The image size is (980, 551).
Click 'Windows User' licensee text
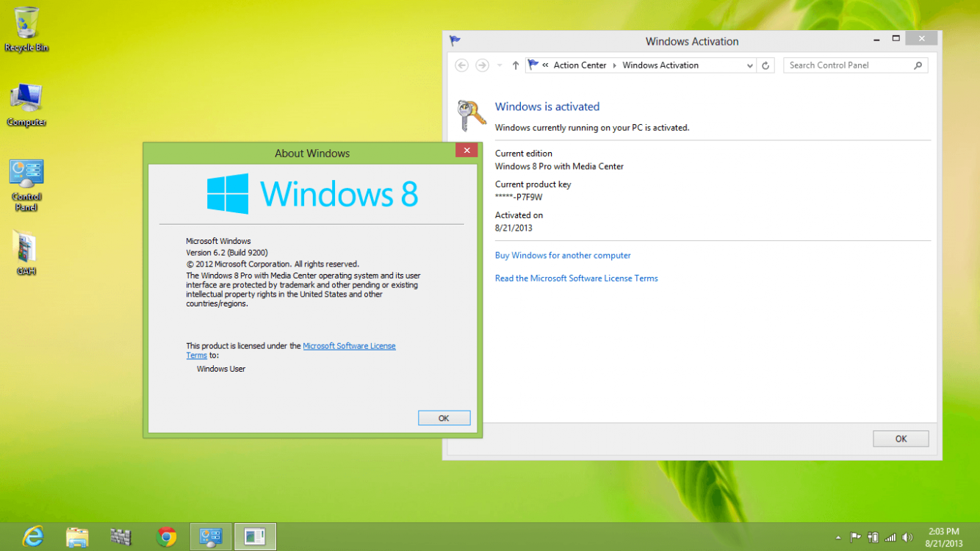(221, 369)
